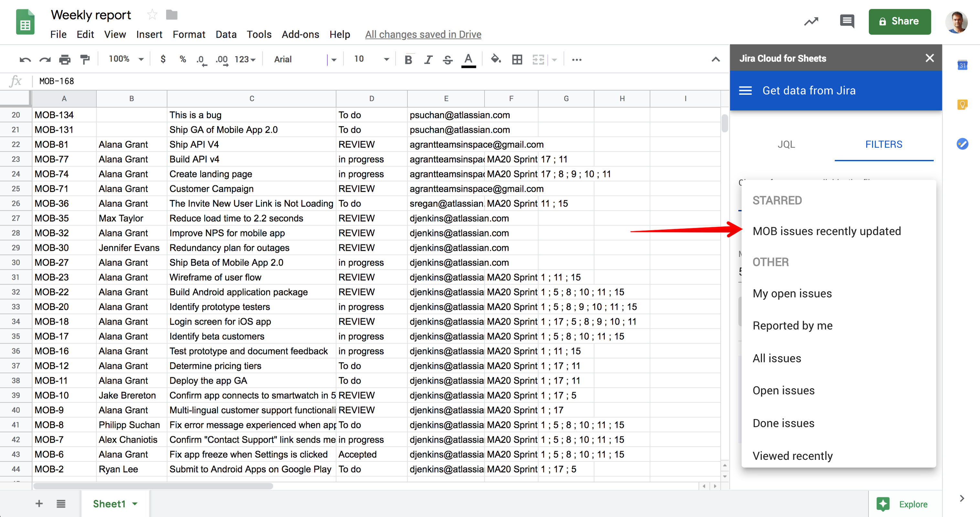
Task: Choose the Done issues filter
Action: [x=838, y=423]
